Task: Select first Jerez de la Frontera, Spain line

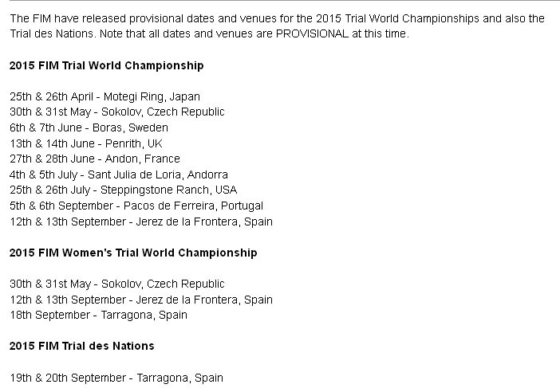Action: 141,221
